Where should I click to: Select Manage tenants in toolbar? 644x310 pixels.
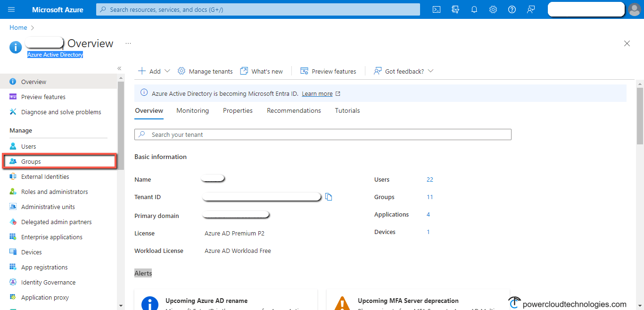click(205, 71)
